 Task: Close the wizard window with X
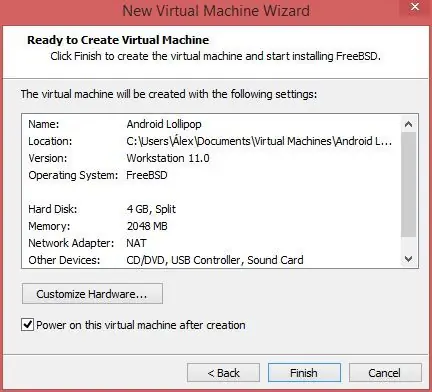click(415, 7)
